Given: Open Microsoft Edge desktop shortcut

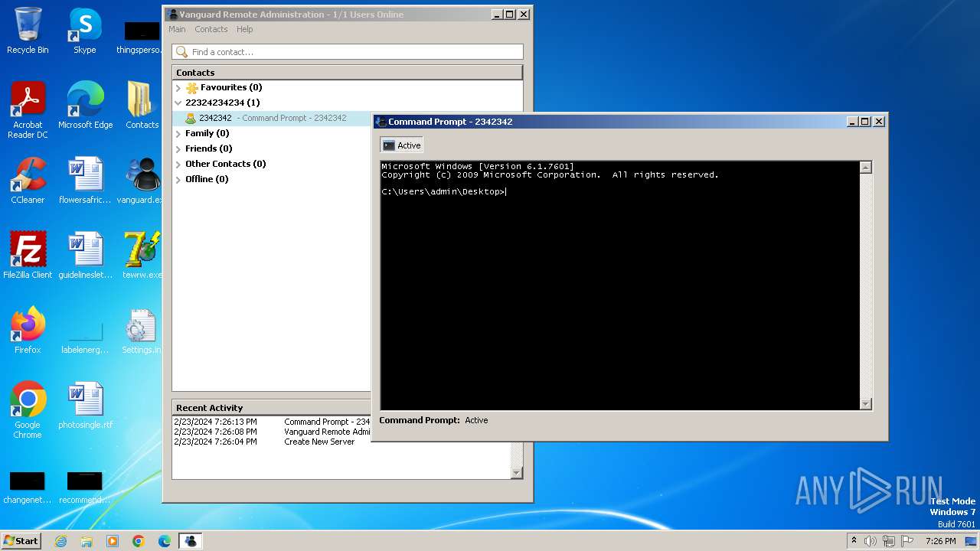Looking at the screenshot, I should pyautogui.click(x=85, y=106).
